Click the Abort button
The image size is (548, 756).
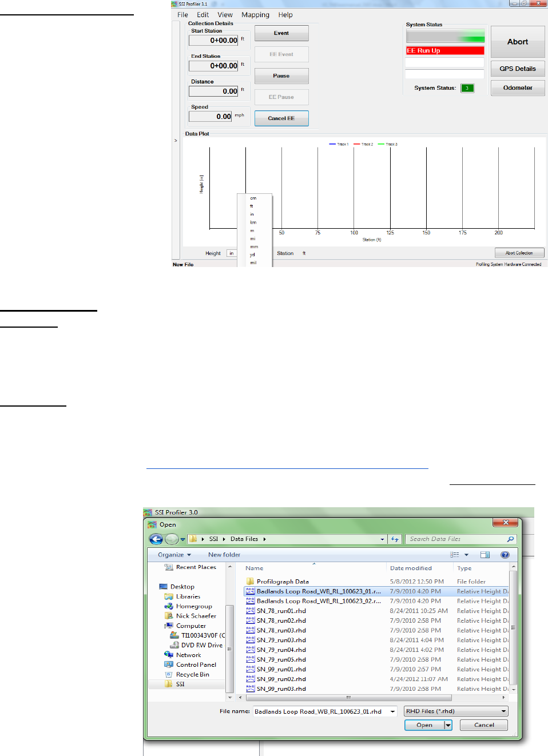coord(518,42)
